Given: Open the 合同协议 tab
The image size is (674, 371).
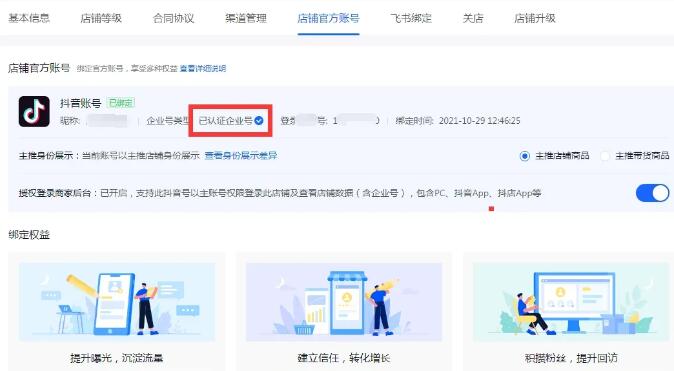Looking at the screenshot, I should (173, 18).
